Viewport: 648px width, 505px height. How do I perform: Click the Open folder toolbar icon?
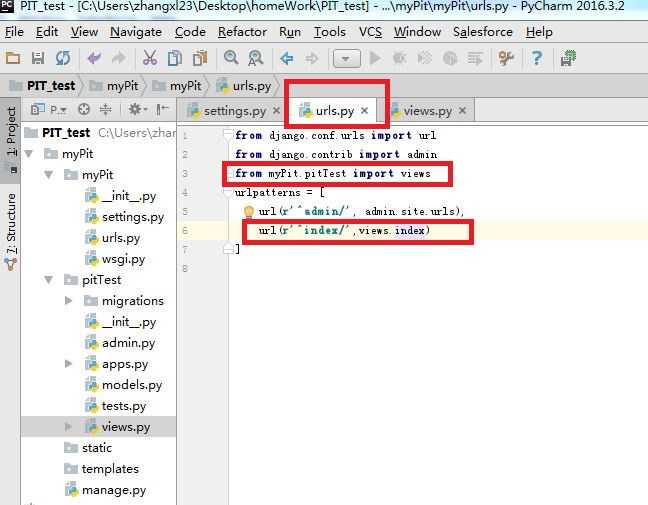click(12, 58)
